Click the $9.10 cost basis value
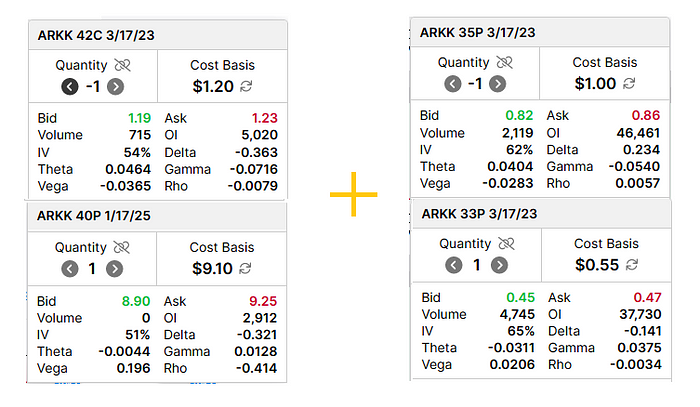Image resolution: width=700 pixels, height=407 pixels. 212,269
